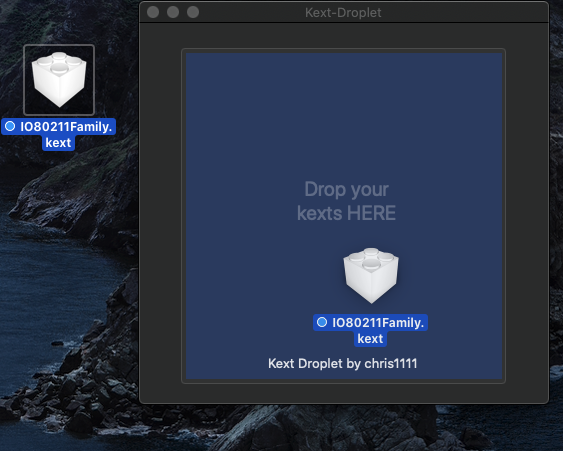
Task: Click the kext extension label under desktop icon
Action: pos(58,143)
